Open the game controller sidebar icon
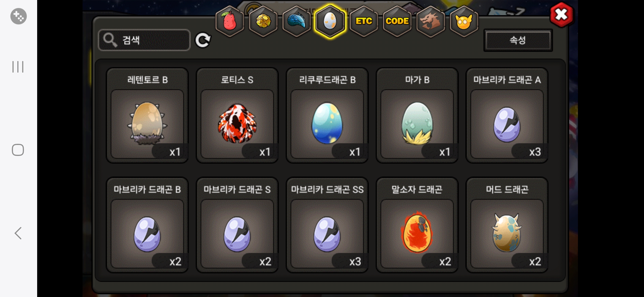 [18, 16]
